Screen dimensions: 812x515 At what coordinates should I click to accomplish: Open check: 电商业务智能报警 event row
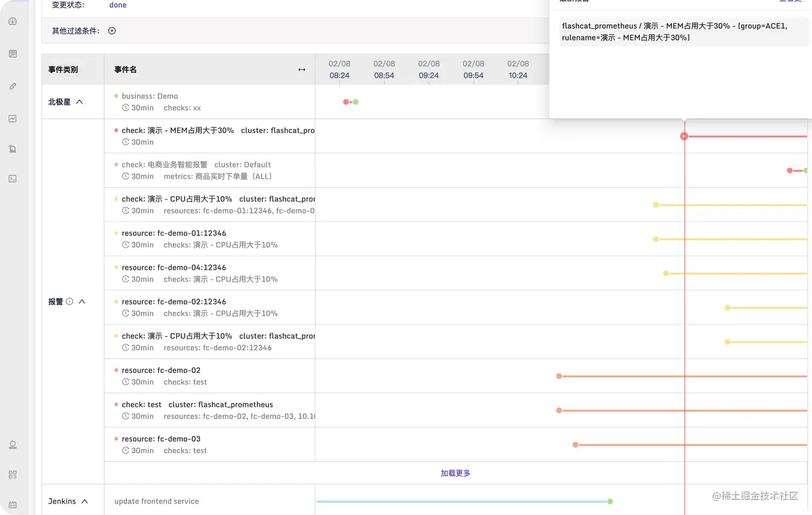coord(209,171)
